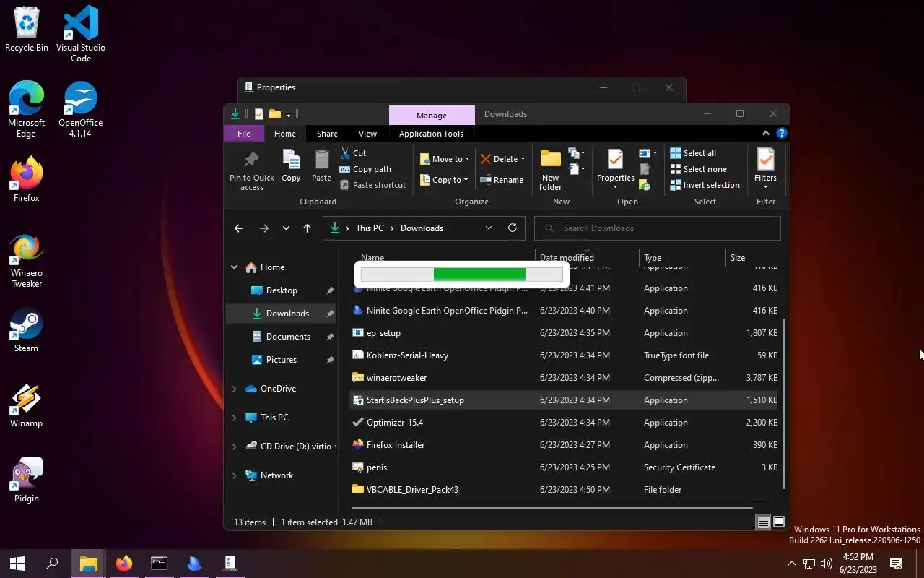Switch to View ribbon tab

coord(367,134)
